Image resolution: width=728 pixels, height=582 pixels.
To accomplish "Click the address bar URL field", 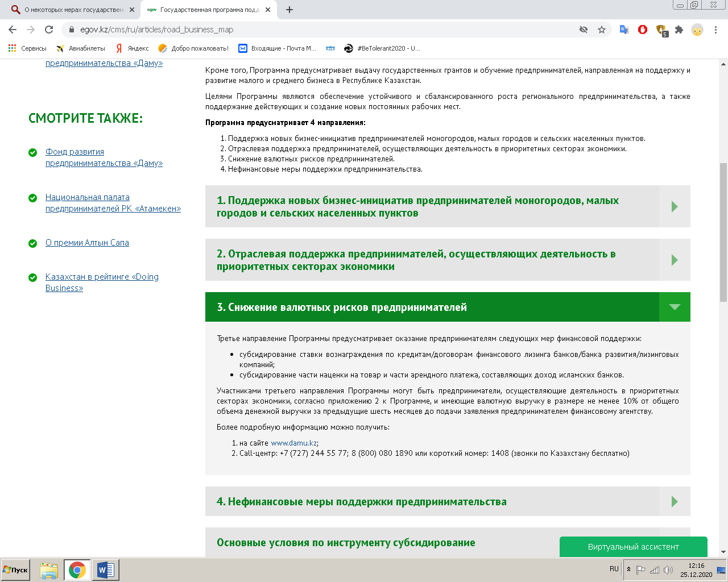I will coord(318,30).
